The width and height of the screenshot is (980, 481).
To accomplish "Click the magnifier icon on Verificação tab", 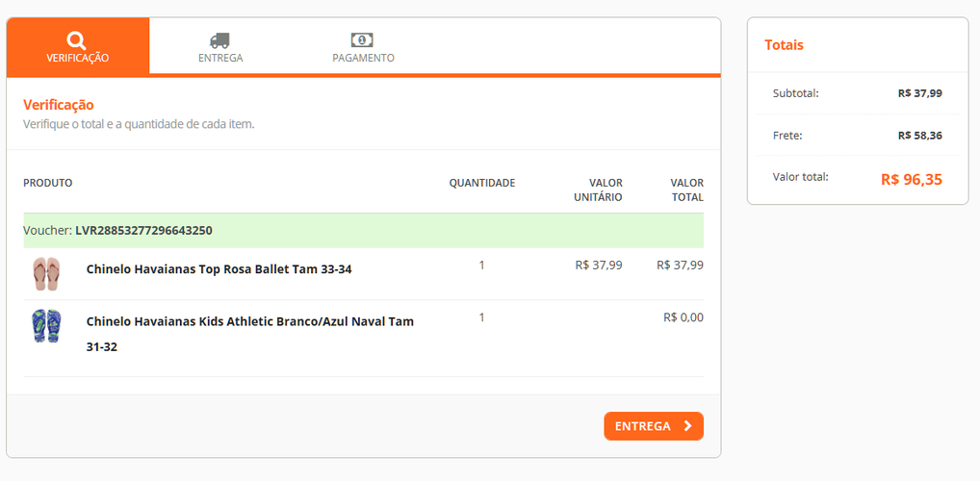I will tap(78, 41).
